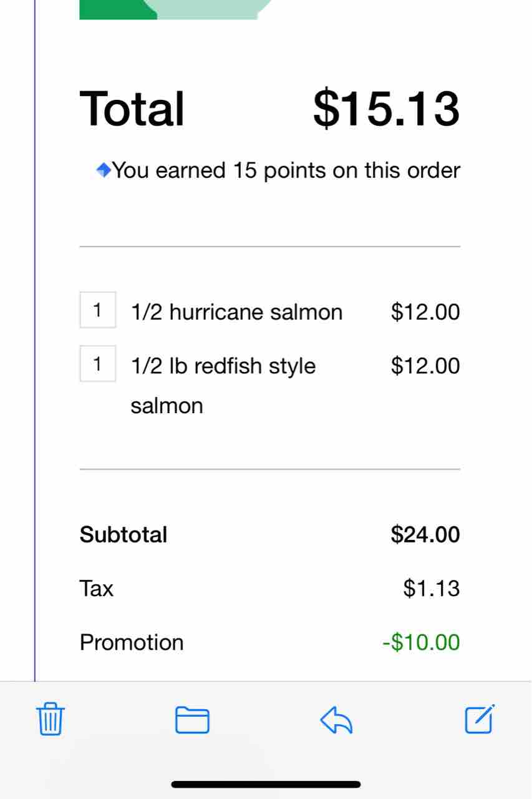Tap the $15.13 total amount

click(387, 109)
